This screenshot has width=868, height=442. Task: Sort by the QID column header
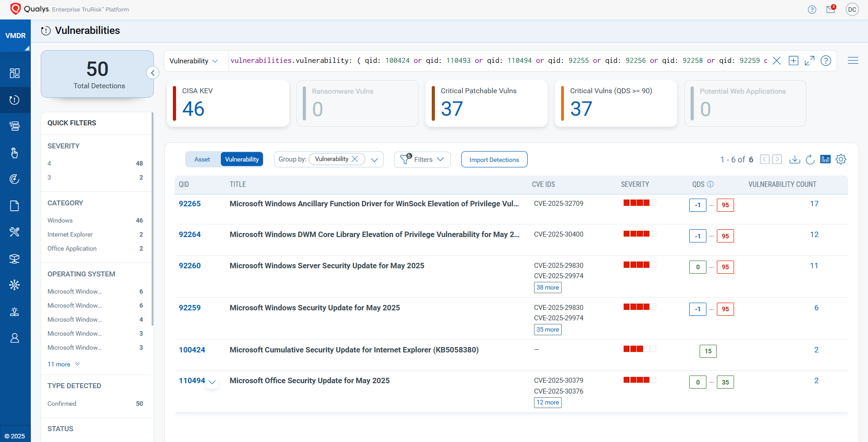(x=184, y=184)
